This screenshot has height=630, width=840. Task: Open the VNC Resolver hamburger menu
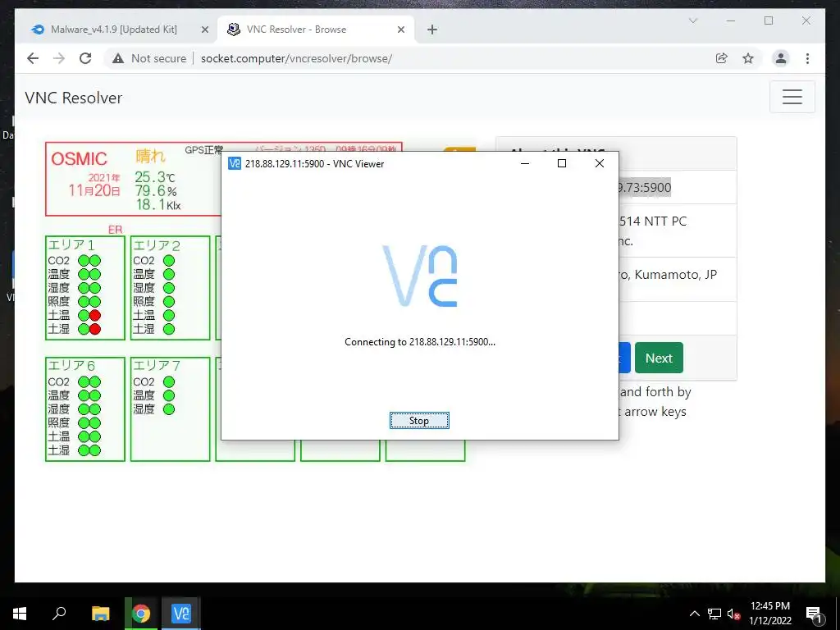(792, 97)
